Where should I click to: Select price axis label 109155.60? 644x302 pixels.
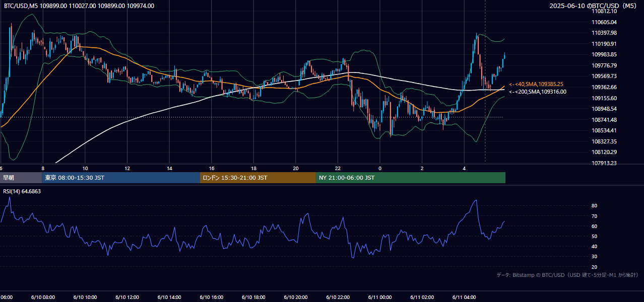604,98
